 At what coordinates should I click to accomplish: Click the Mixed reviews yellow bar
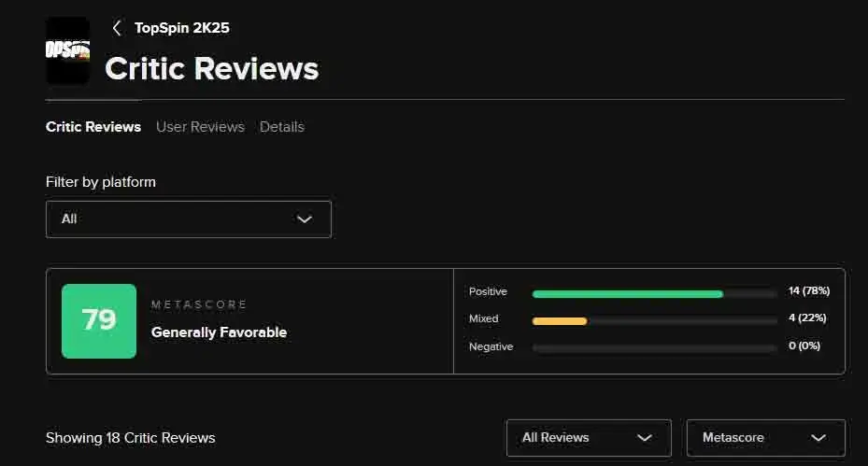pos(559,321)
